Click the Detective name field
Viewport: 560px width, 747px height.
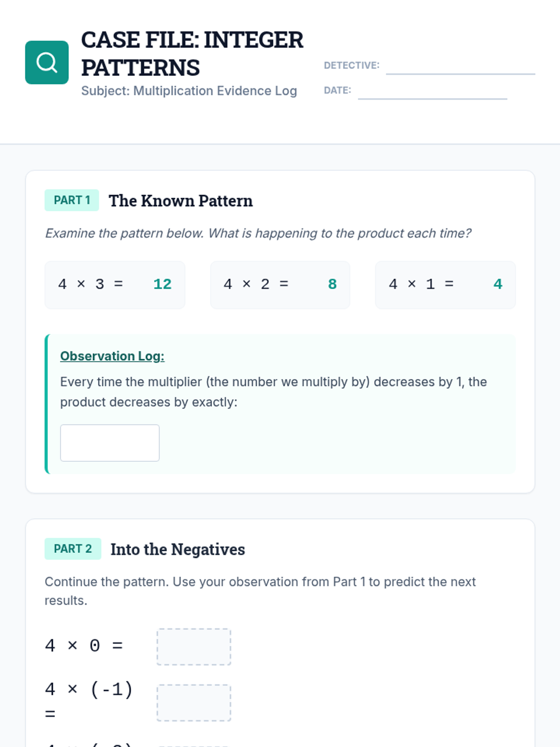(460, 66)
